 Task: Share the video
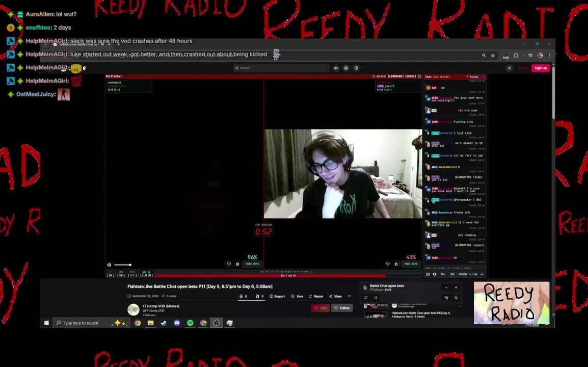[x=336, y=296]
